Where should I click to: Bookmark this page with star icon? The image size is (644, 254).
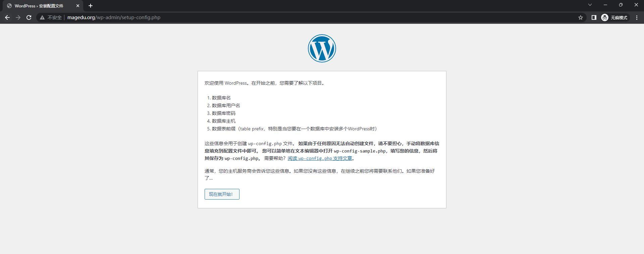click(x=581, y=17)
